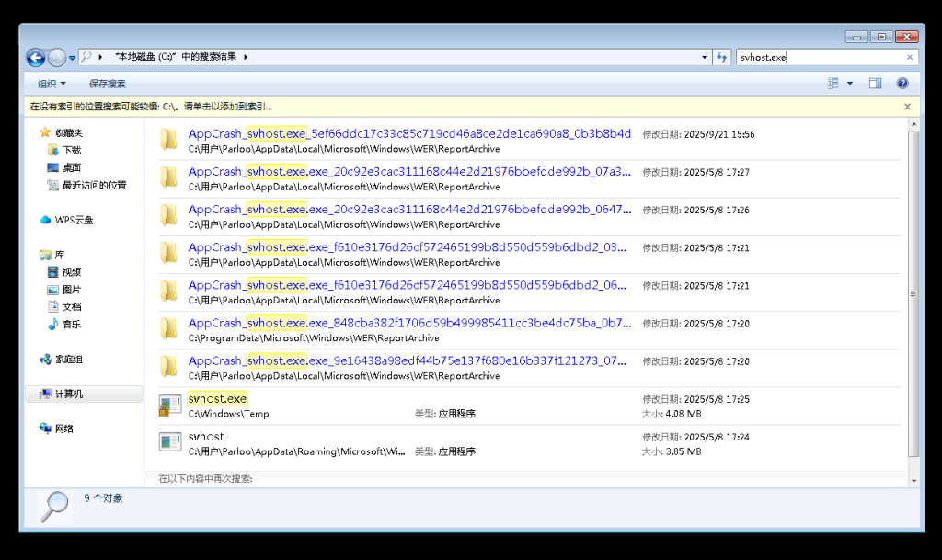The height and width of the screenshot is (560, 942).
Task: Dismiss the yellow index information bar
Action: (907, 107)
